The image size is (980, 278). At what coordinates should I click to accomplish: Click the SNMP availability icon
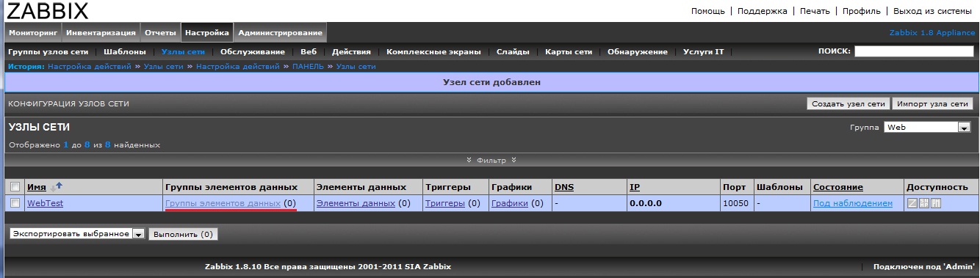click(924, 203)
